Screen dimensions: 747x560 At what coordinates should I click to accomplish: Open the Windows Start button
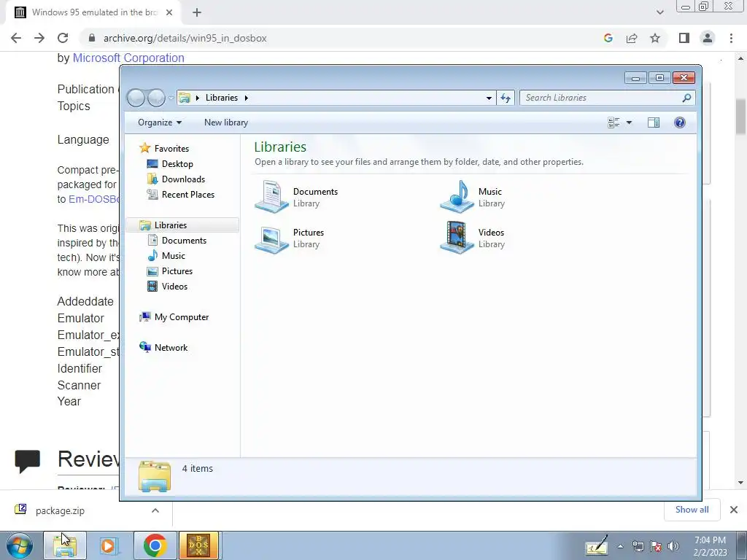coord(20,545)
